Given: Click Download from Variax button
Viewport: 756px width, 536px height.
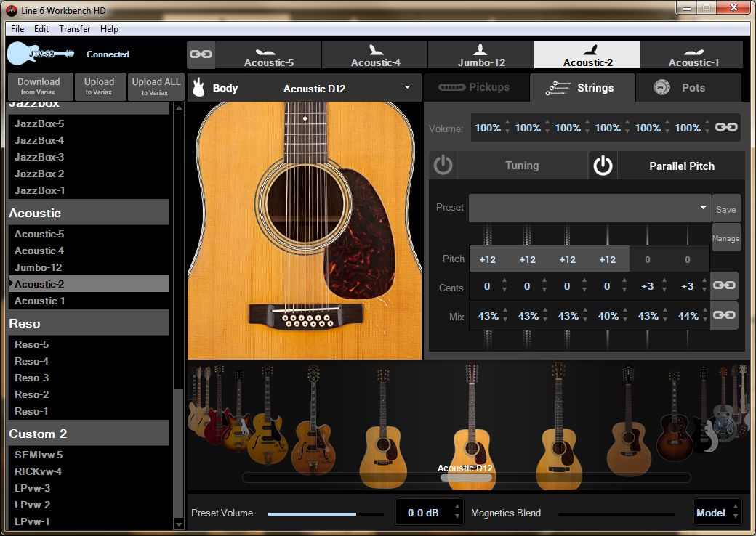Looking at the screenshot, I should click(41, 86).
